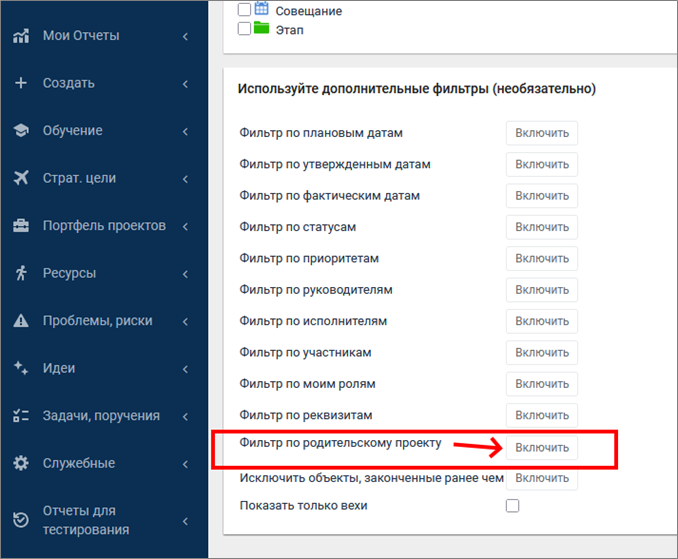Click the warning triangle icon beside Проблемы, риски
The height and width of the screenshot is (559, 678).
point(21,320)
